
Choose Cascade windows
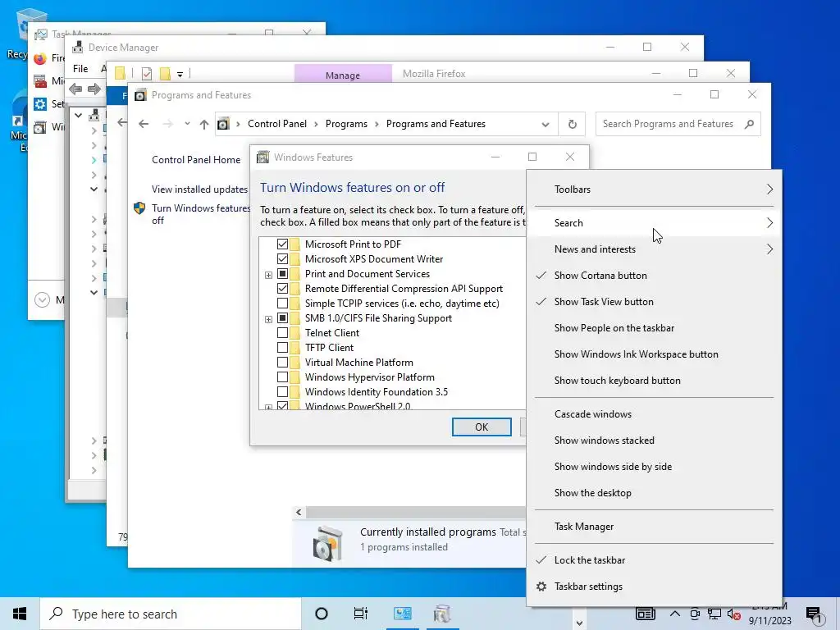(654, 414)
